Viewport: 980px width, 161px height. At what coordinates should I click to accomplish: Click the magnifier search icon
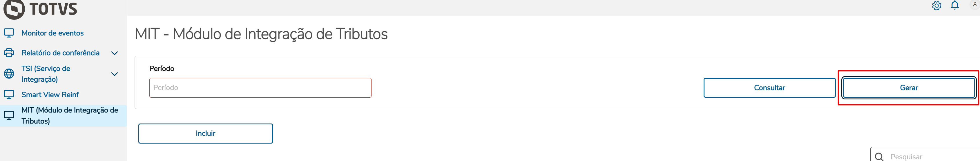pyautogui.click(x=879, y=156)
